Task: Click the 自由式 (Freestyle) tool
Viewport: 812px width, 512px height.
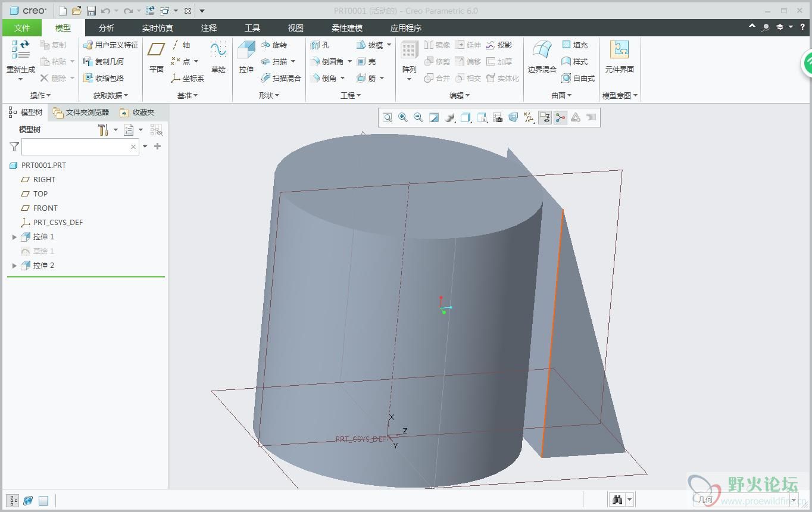Action: tap(578, 78)
